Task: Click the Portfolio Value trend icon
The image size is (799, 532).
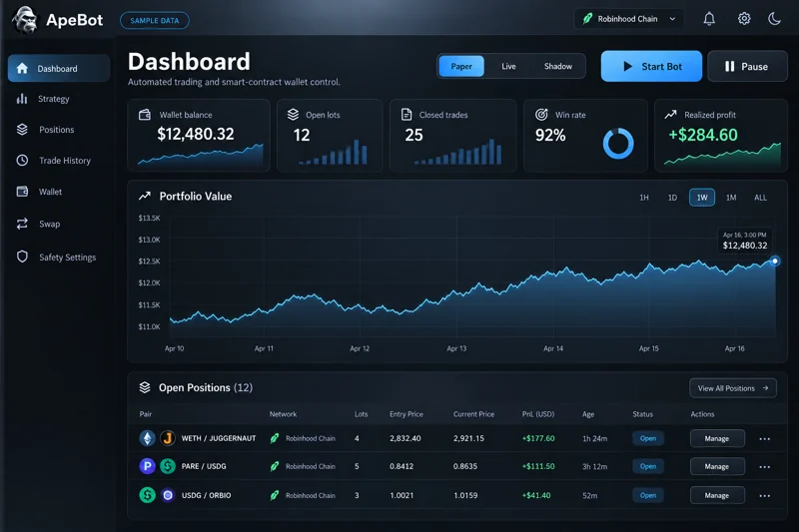Action: tap(145, 196)
